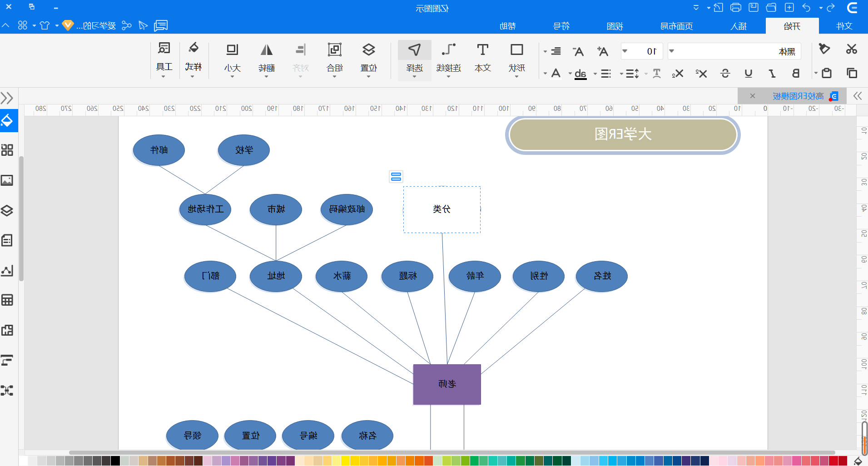Expand the line spacing dropdown arrow
Image resolution: width=868 pixels, height=466 pixels.
tap(621, 74)
